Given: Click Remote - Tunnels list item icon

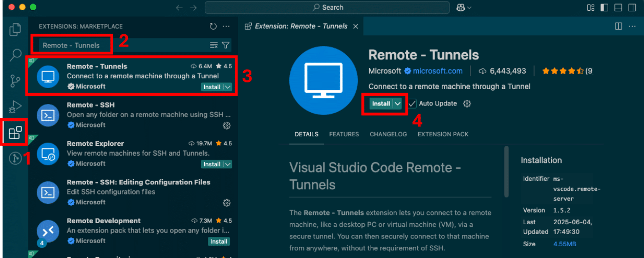Looking at the screenshot, I should (48, 77).
